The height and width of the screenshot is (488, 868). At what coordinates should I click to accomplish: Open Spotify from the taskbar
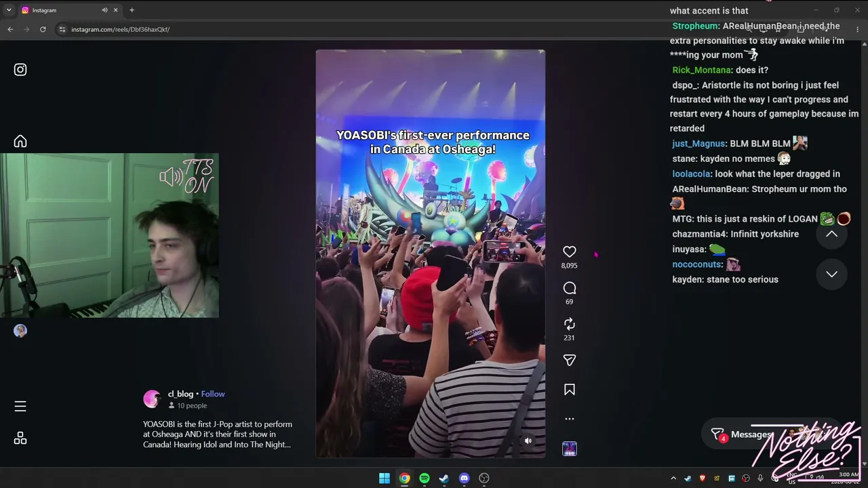[425, 479]
